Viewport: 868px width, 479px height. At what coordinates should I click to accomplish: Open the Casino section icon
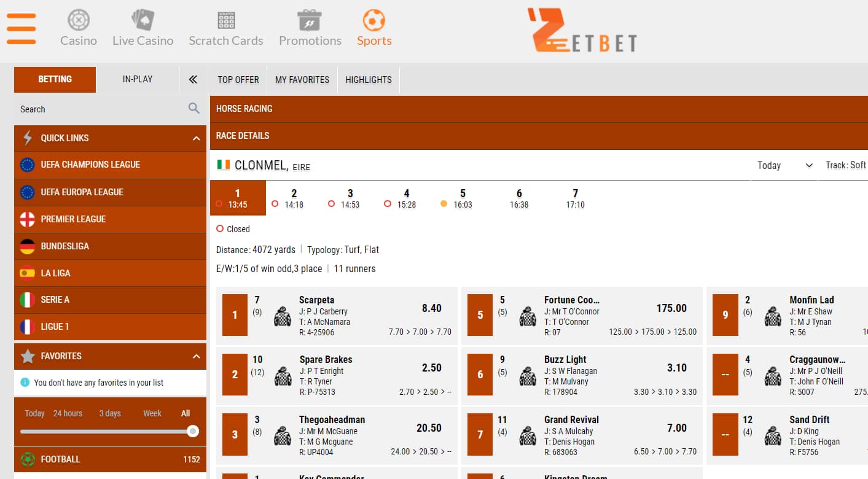(79, 20)
